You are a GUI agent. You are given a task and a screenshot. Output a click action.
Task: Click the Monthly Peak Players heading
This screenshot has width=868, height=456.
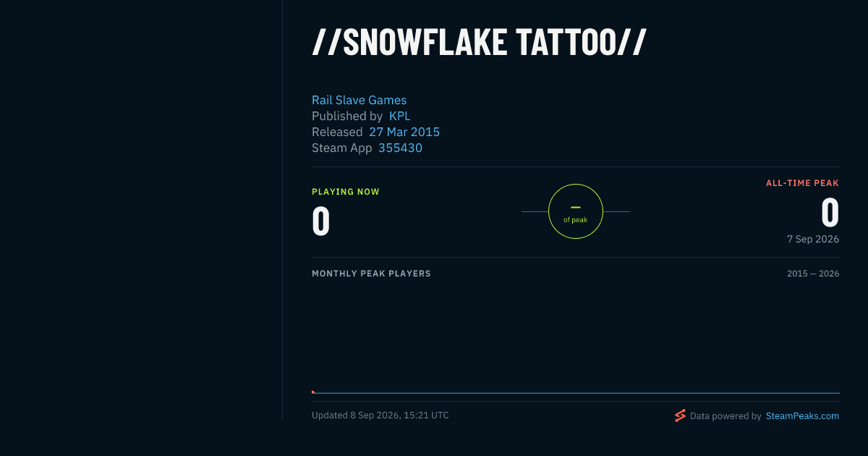371,274
